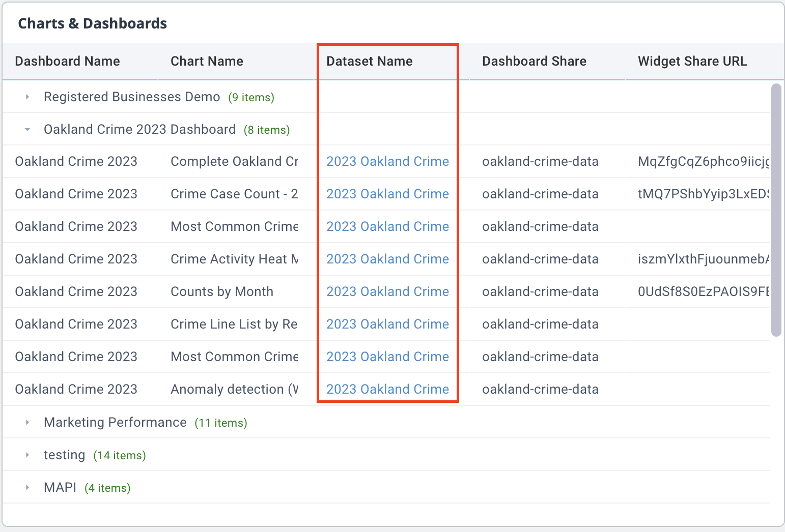Click the Dataset Name column header
The image size is (785, 532).
click(369, 62)
